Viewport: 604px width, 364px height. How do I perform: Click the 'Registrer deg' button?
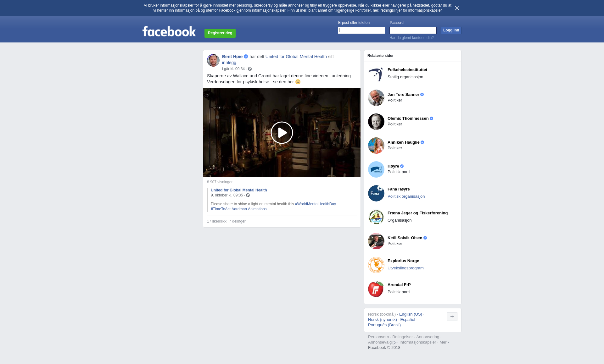coord(220,33)
